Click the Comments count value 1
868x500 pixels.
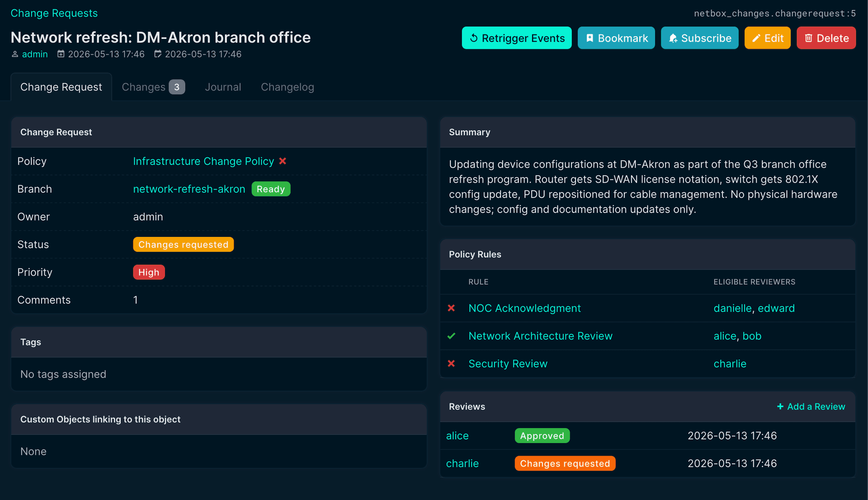point(136,300)
